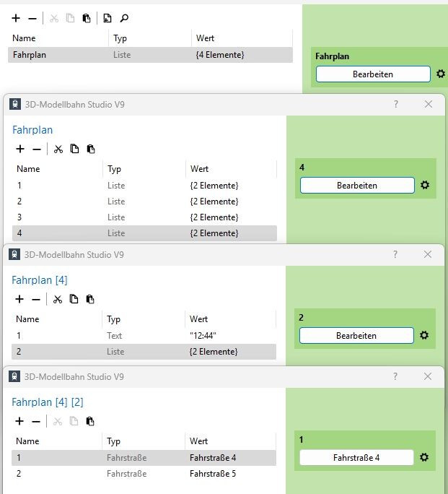Click the import file icon beside the magnifier
The image size is (448, 494).
coord(107,18)
